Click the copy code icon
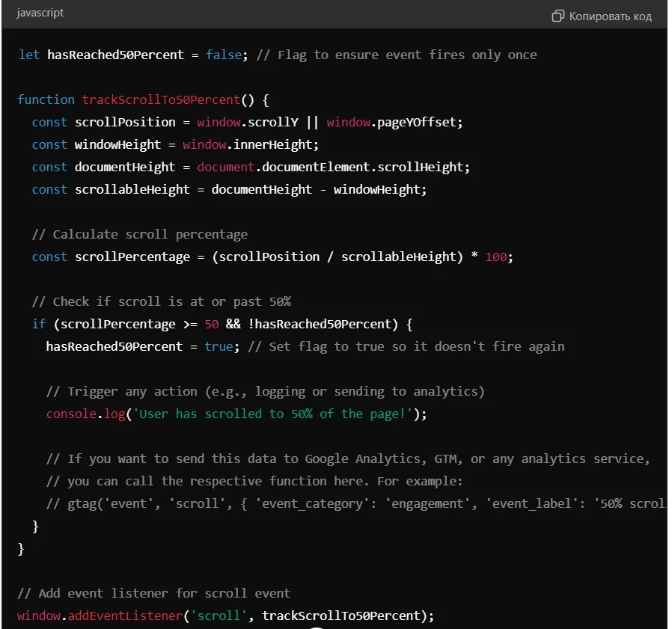This screenshot has width=672, height=629. tap(558, 16)
